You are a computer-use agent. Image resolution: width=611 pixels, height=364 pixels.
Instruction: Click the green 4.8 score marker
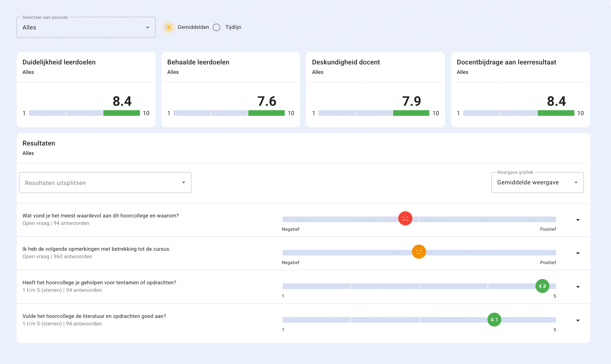[542, 286]
